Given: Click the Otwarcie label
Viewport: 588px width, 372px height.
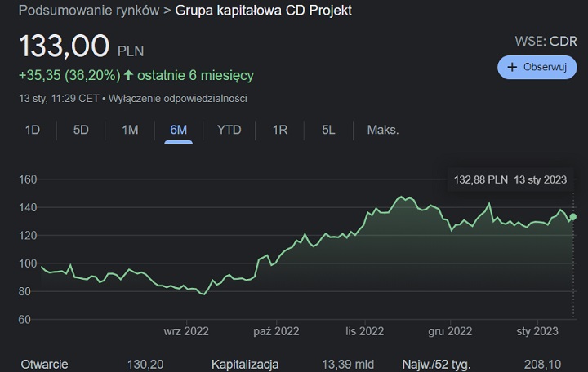Looking at the screenshot, I should (44, 364).
